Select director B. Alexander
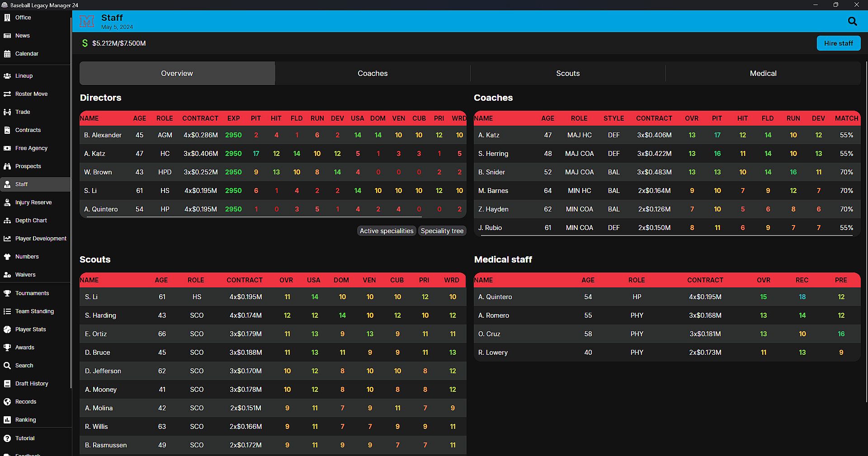 [273, 135]
